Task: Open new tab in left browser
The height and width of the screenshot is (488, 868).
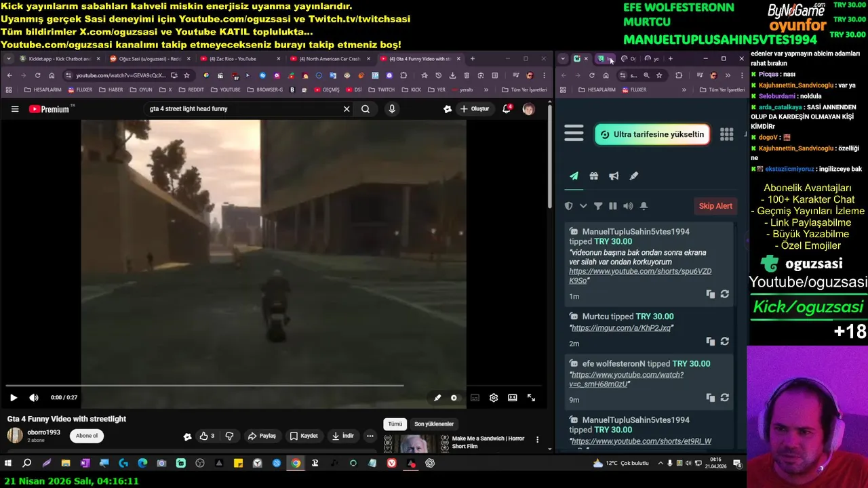Action: click(473, 59)
